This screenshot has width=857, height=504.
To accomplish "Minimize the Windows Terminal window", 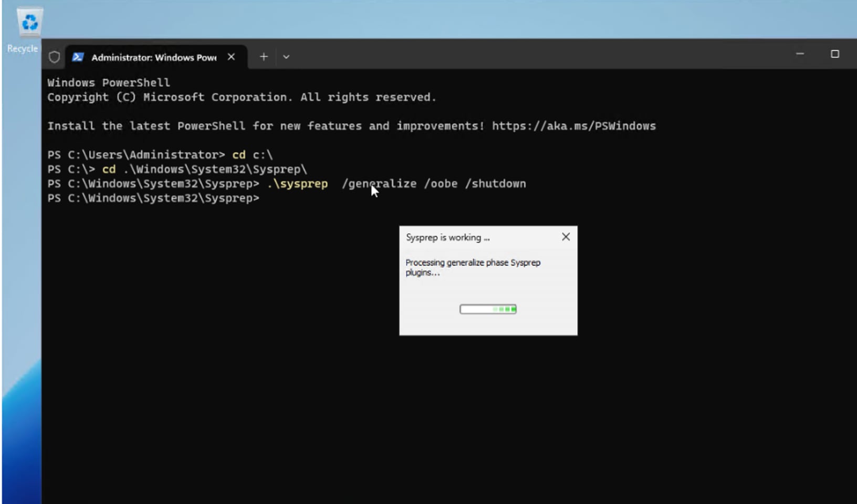I will tap(800, 54).
